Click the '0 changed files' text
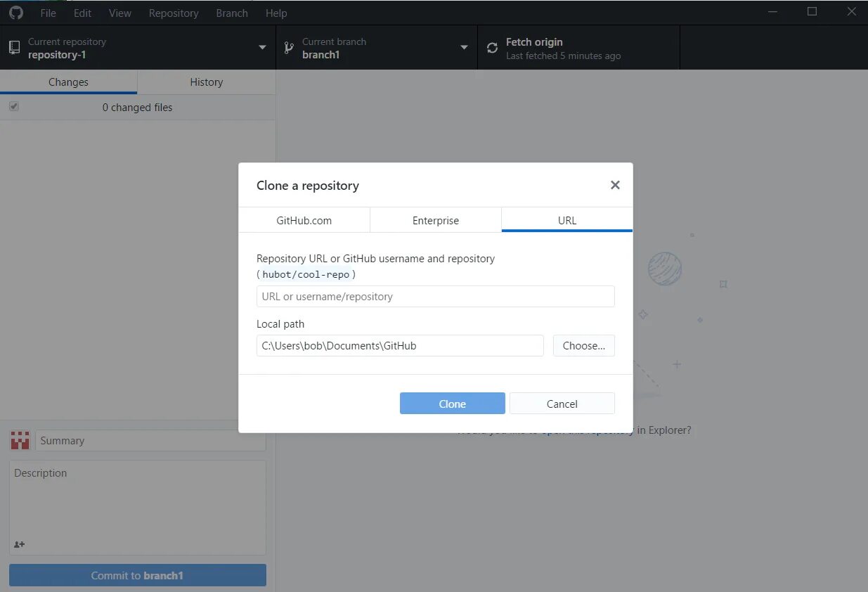 click(137, 108)
